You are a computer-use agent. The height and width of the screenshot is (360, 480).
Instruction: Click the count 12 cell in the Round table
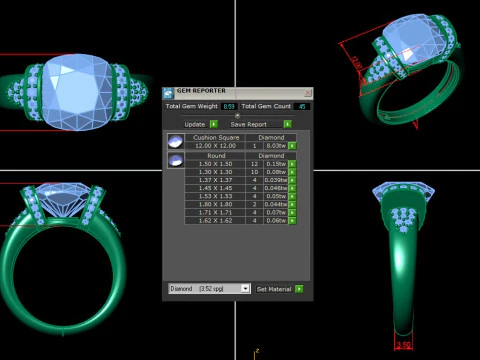pyautogui.click(x=255, y=164)
